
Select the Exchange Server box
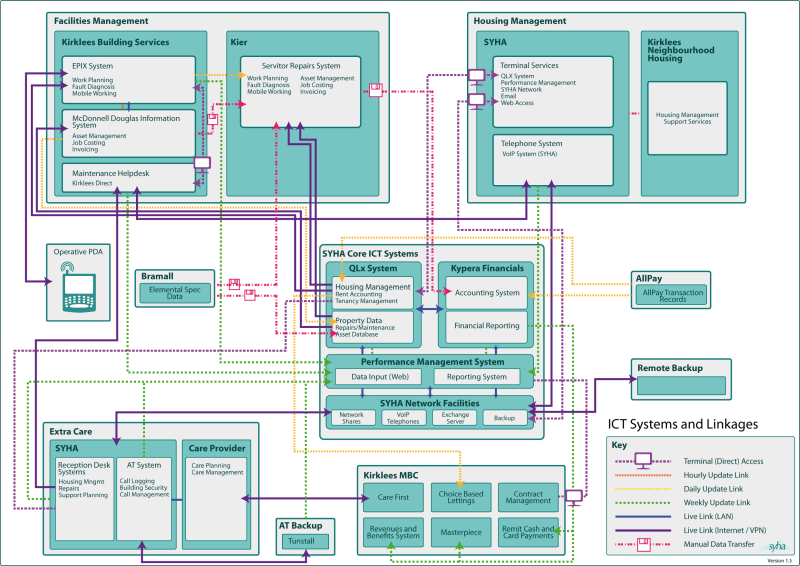click(x=455, y=418)
